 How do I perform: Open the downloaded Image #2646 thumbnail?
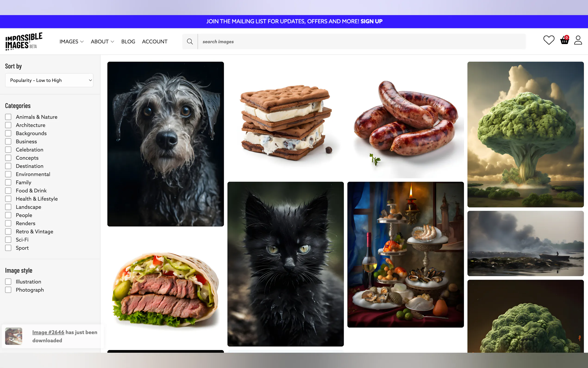pyautogui.click(x=13, y=336)
